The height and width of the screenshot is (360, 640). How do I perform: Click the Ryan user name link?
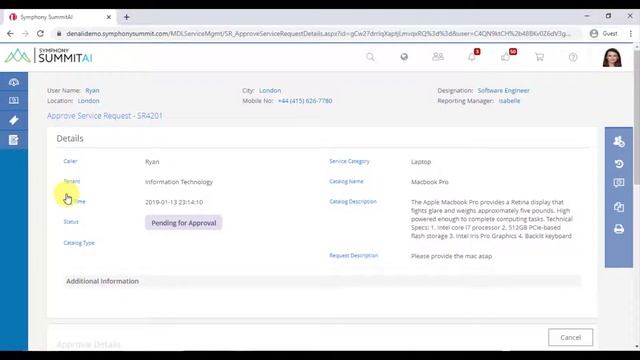[92, 91]
